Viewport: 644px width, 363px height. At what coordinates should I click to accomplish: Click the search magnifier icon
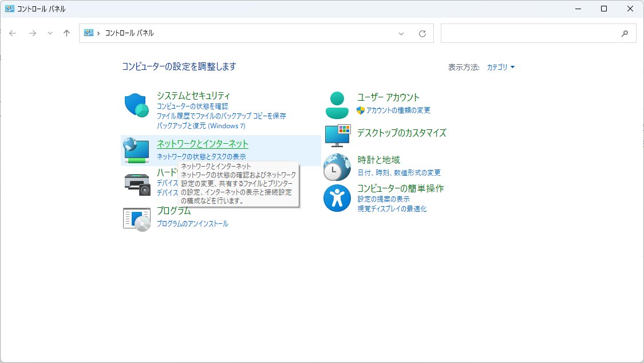pyautogui.click(x=625, y=33)
